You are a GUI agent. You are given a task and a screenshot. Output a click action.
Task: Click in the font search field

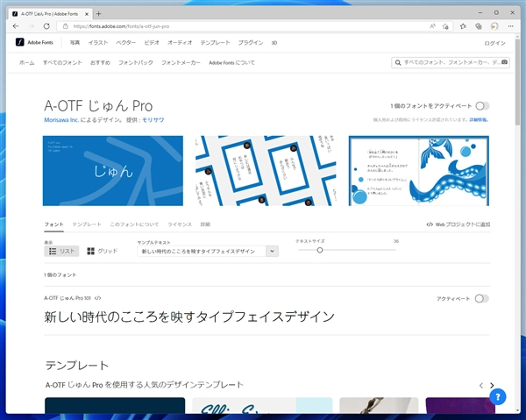click(451, 62)
